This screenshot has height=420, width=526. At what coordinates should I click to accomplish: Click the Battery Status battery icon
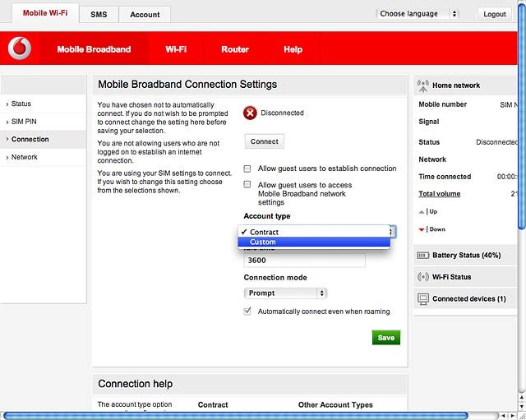pyautogui.click(x=422, y=256)
